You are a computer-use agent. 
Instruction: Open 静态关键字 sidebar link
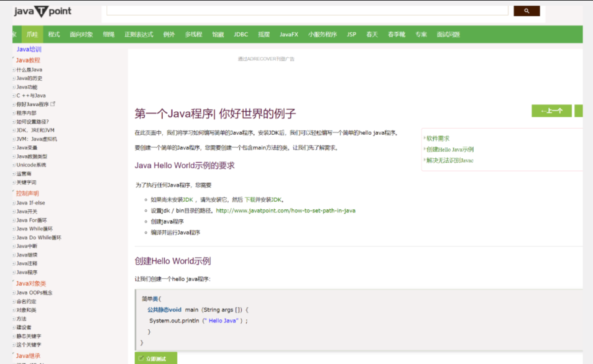tap(29, 336)
